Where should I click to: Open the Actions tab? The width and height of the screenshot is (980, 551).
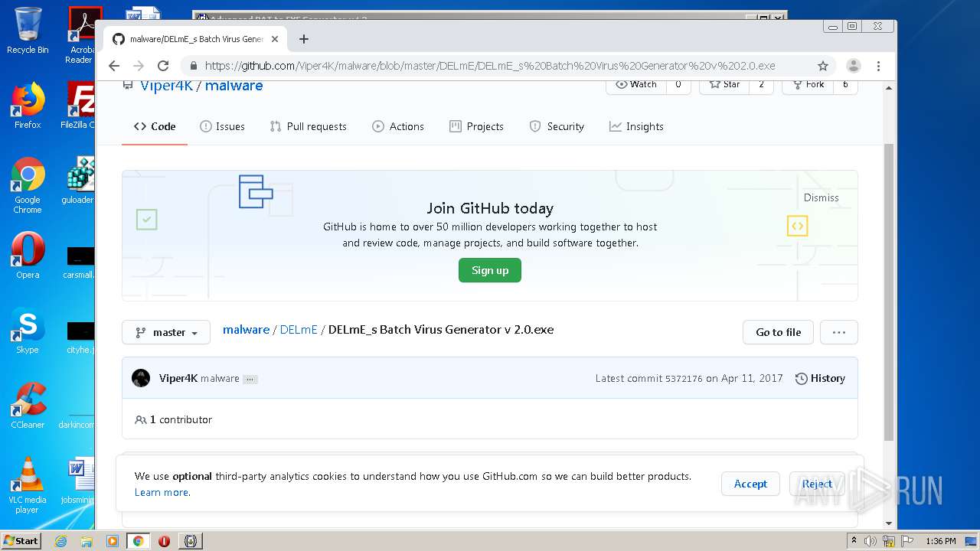point(398,126)
